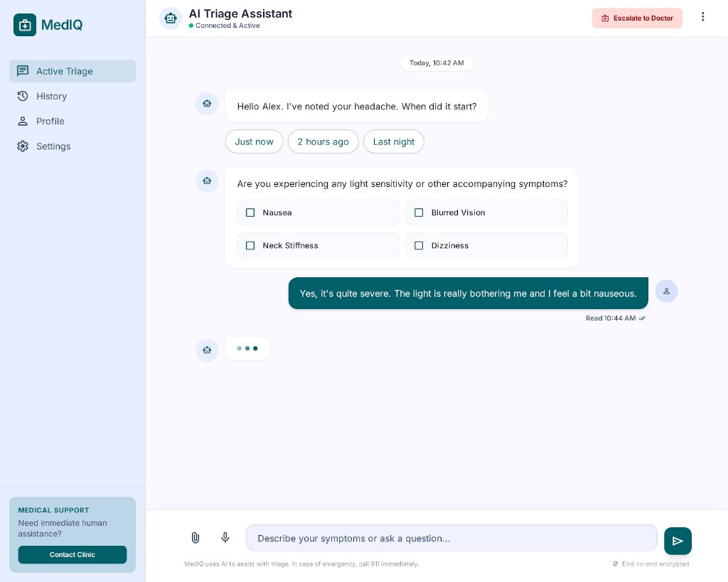Open Active Triage in sidebar
The height and width of the screenshot is (582, 728).
pyautogui.click(x=73, y=71)
